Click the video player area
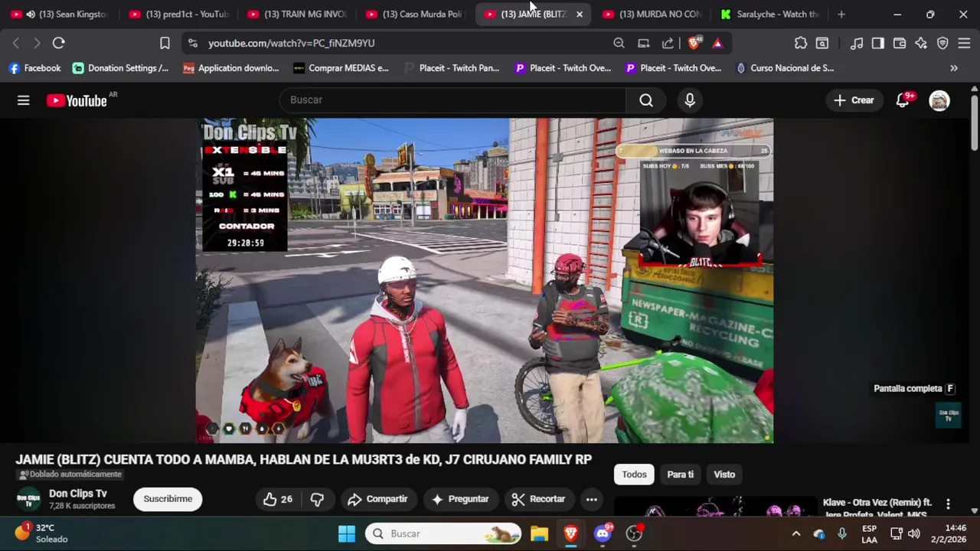The image size is (980, 551). click(x=485, y=280)
